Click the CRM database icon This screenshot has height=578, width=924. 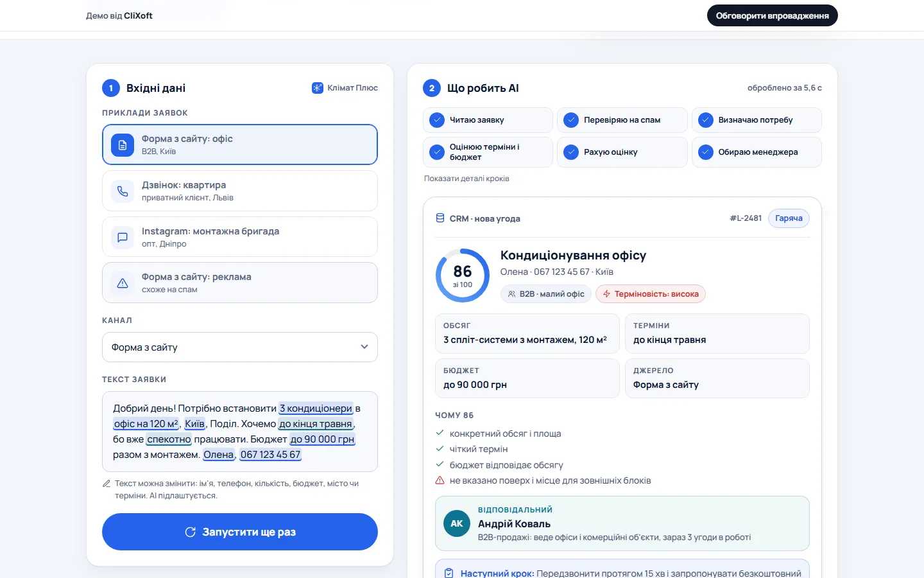440,218
